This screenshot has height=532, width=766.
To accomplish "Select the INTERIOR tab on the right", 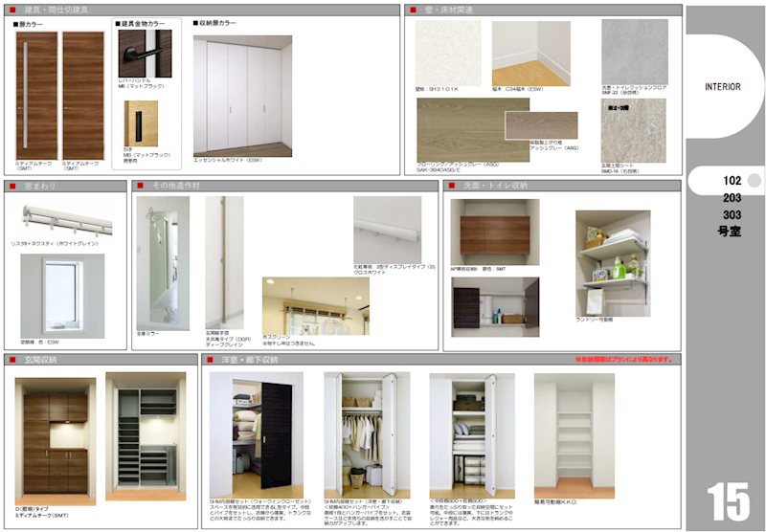I will (723, 86).
